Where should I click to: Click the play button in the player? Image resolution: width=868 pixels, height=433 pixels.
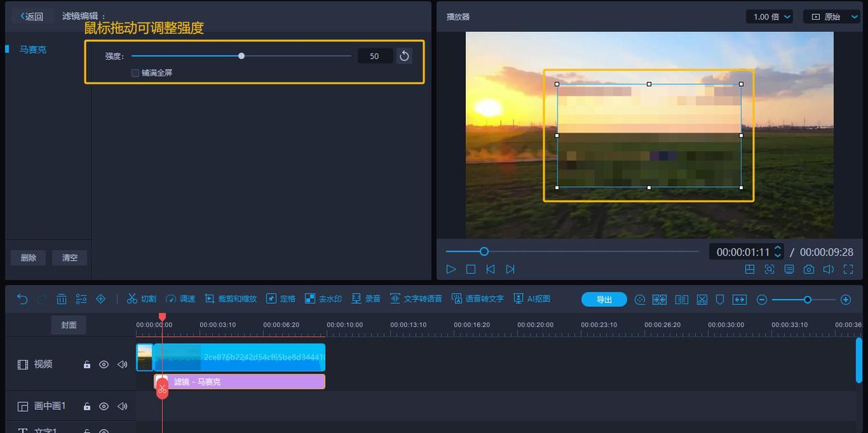pyautogui.click(x=451, y=269)
